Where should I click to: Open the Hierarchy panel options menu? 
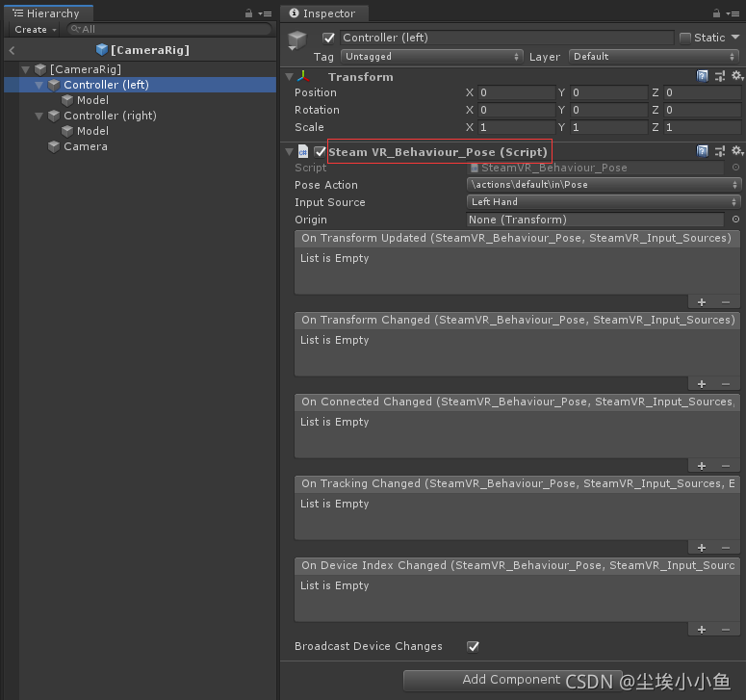tap(265, 13)
